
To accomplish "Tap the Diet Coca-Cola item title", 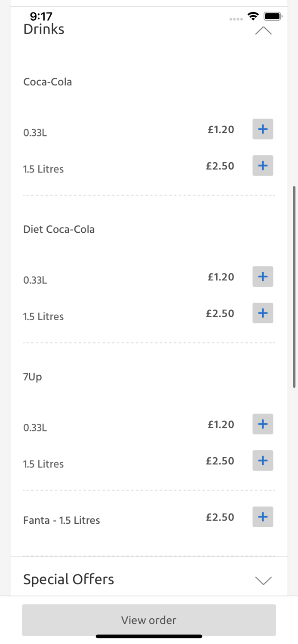I will 59,229.
